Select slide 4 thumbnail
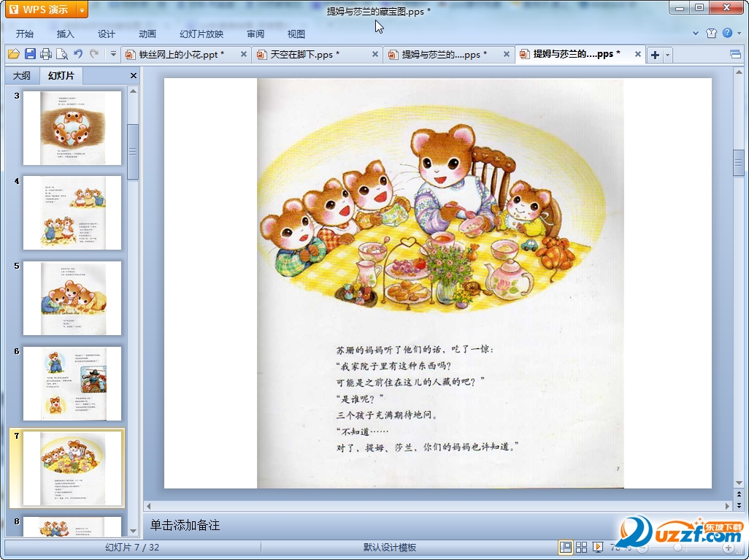This screenshot has height=560, width=749. pos(72,213)
